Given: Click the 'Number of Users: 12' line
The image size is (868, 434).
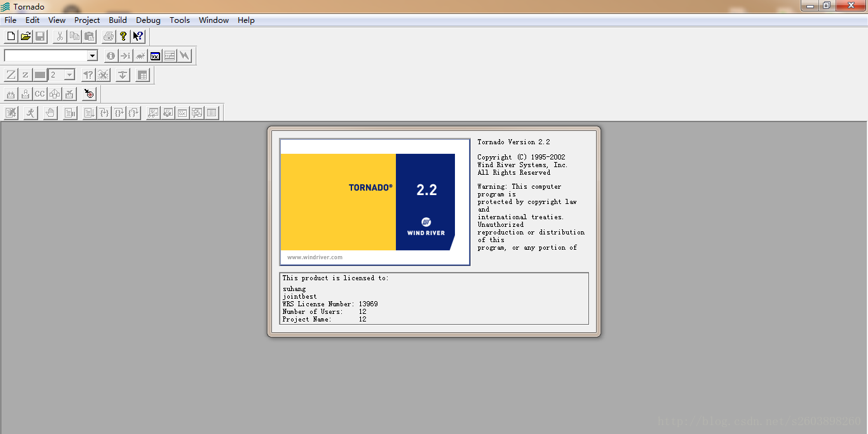Looking at the screenshot, I should (x=324, y=312).
